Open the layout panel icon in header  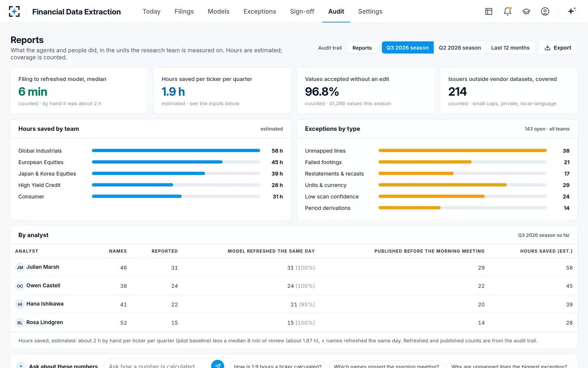coord(489,11)
